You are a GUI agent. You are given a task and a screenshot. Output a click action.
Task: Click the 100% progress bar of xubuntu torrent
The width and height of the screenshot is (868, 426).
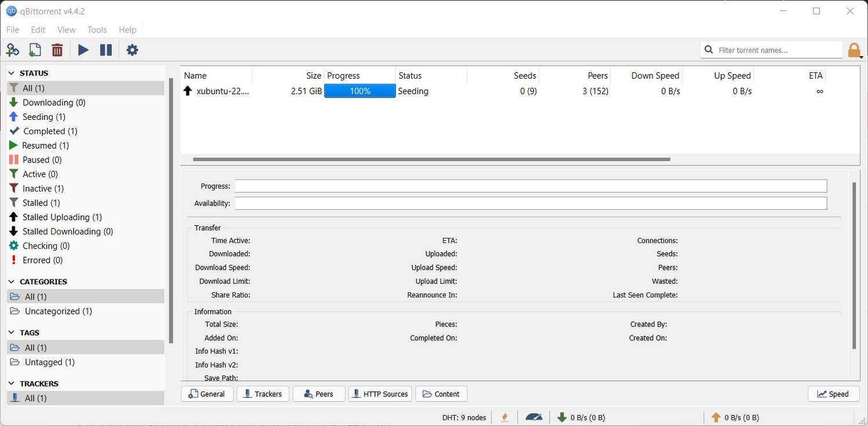tap(360, 91)
